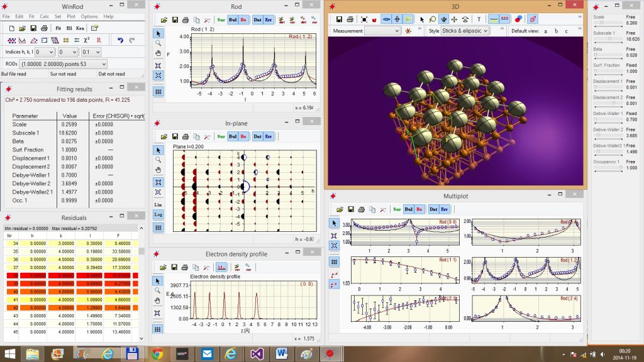Click the Ell button in WinRod toolbar

pos(69,28)
